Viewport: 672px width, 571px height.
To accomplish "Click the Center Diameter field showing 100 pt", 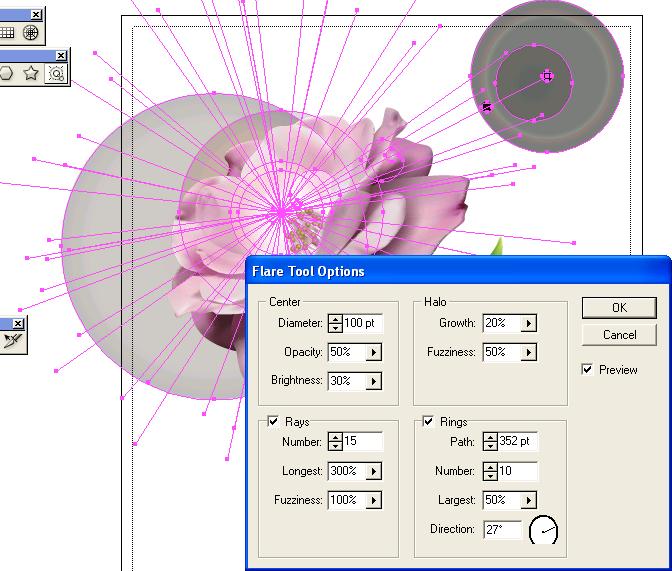I will pos(363,323).
